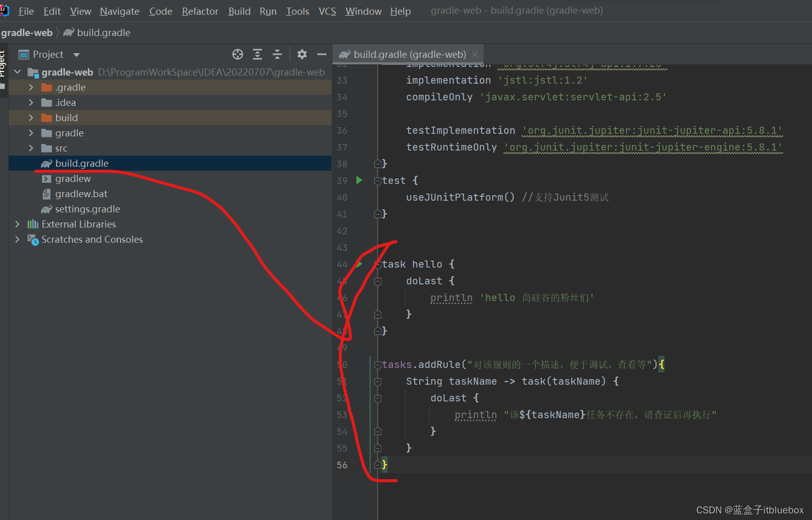This screenshot has width=812, height=520.
Task: Select settings.gradle in the project tree
Action: tap(170, 209)
